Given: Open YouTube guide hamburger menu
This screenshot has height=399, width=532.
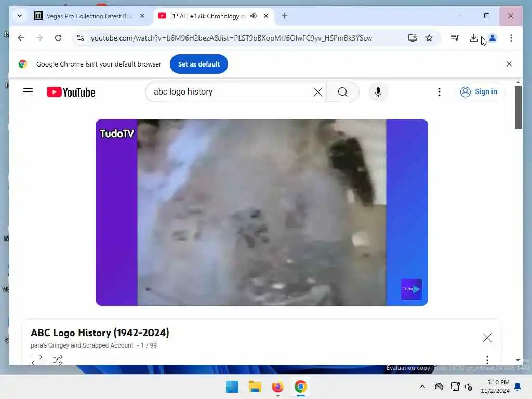Looking at the screenshot, I should (28, 92).
